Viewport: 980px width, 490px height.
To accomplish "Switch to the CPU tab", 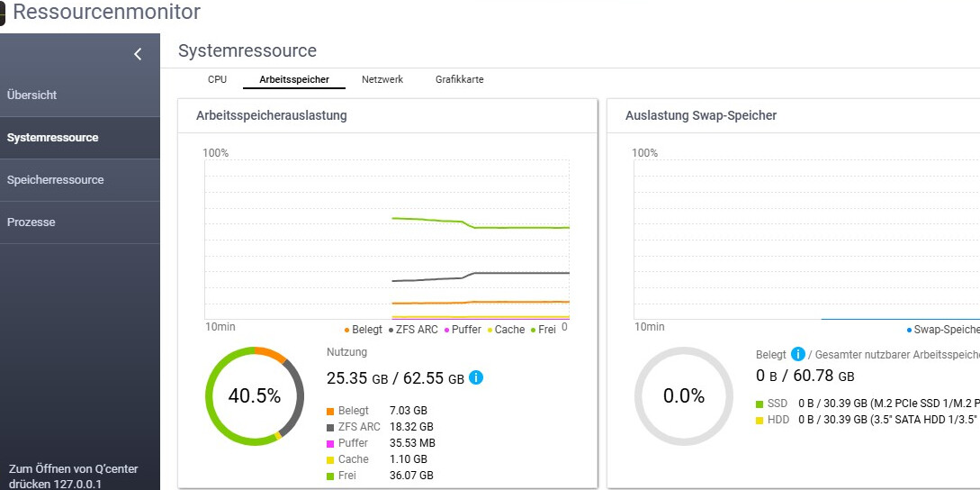I will point(217,79).
